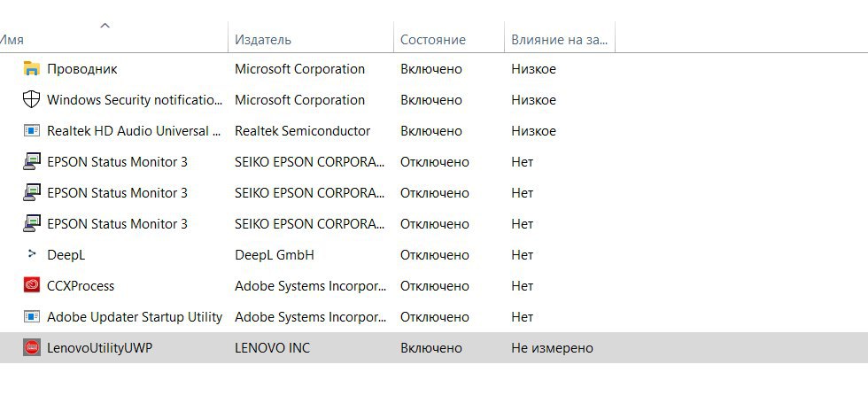
Task: Click Включено status in the Проводник row
Action: pyautogui.click(x=431, y=68)
